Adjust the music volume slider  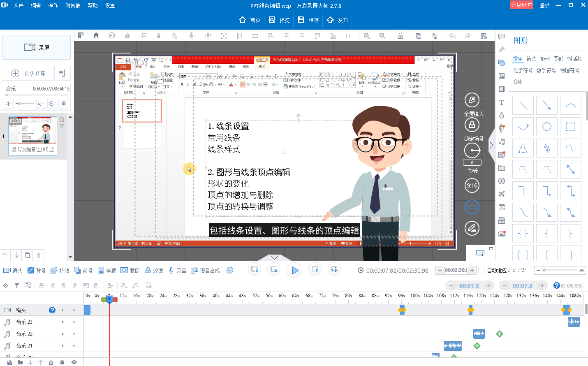point(25,104)
